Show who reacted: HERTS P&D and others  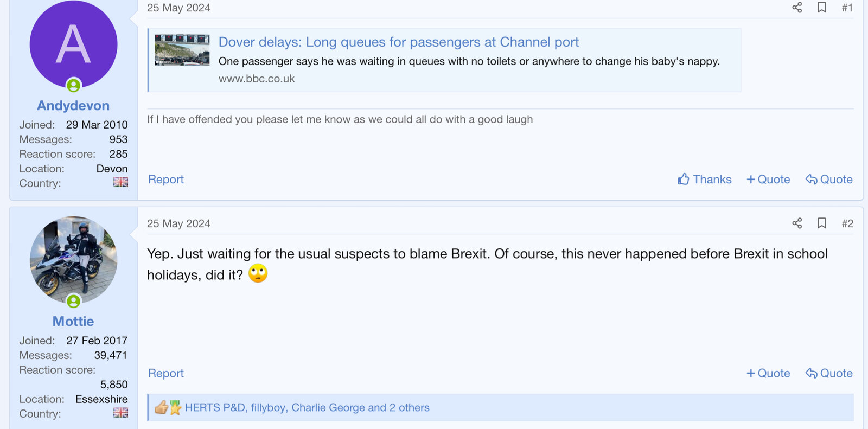tap(307, 408)
